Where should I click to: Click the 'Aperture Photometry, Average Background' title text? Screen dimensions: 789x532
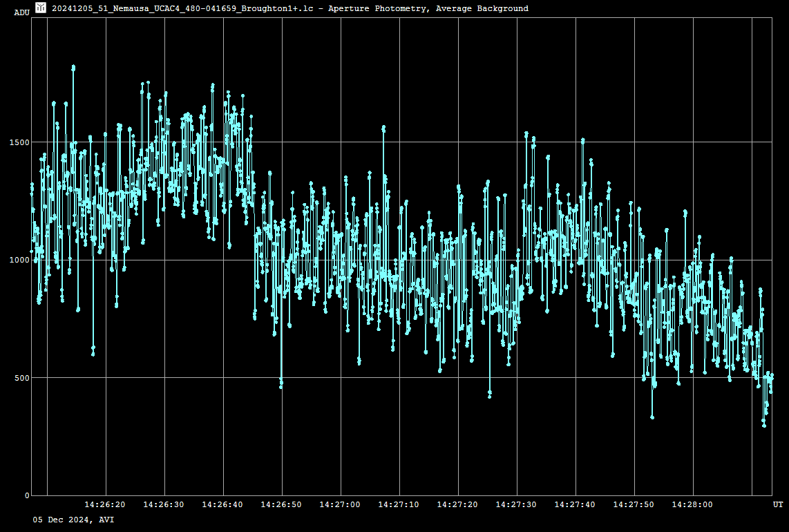click(x=428, y=8)
